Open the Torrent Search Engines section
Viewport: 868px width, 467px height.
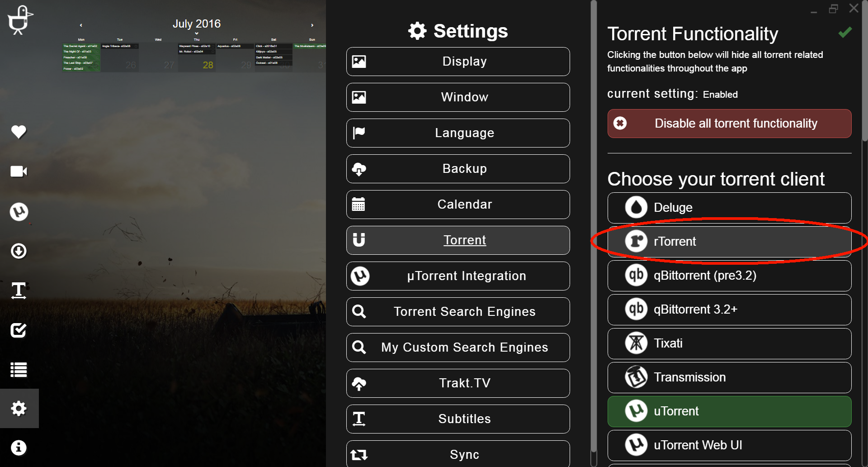tap(458, 312)
